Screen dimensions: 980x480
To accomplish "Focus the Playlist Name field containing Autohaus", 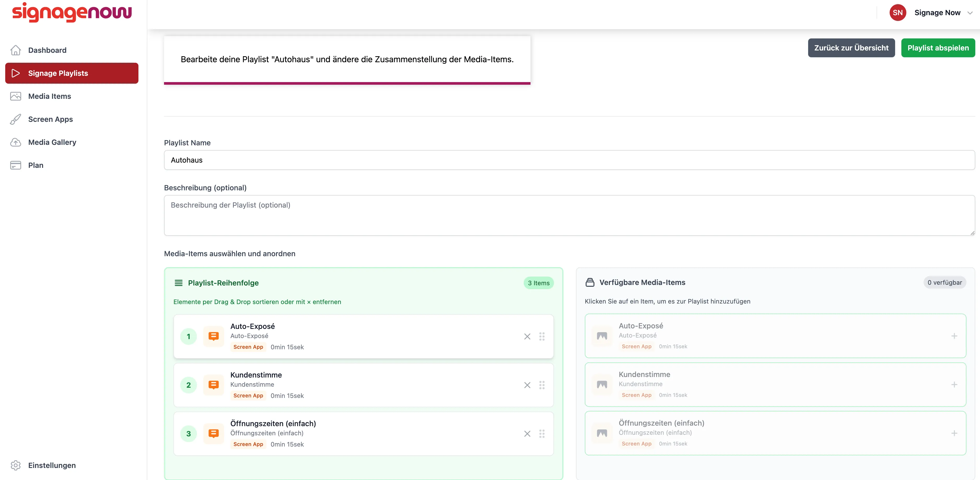I will point(569,160).
